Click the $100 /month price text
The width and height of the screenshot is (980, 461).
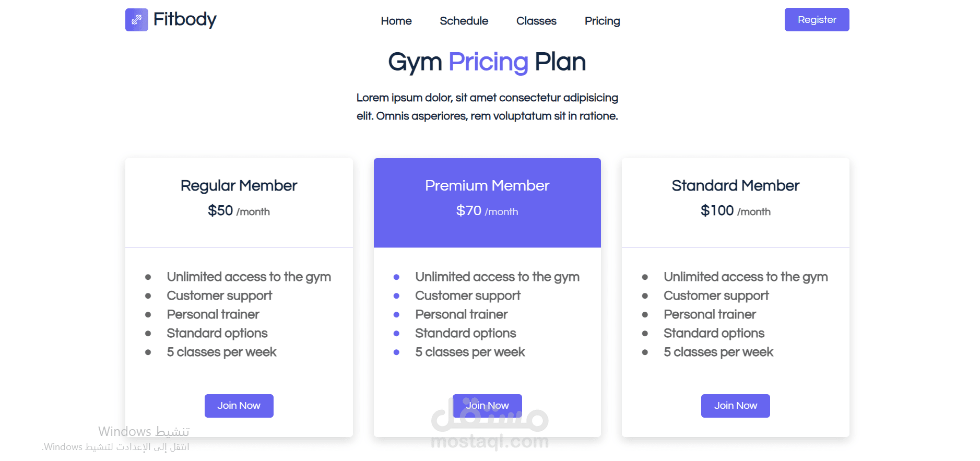coord(735,211)
